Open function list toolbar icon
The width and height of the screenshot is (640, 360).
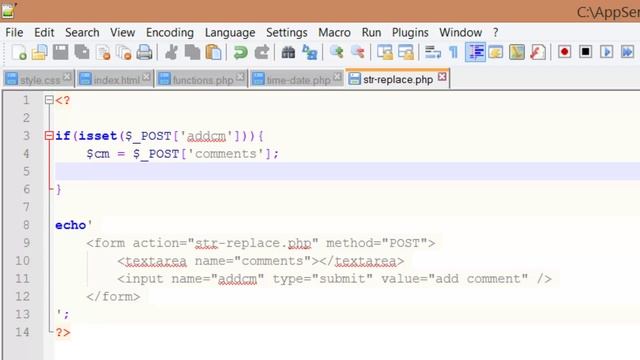(x=538, y=53)
